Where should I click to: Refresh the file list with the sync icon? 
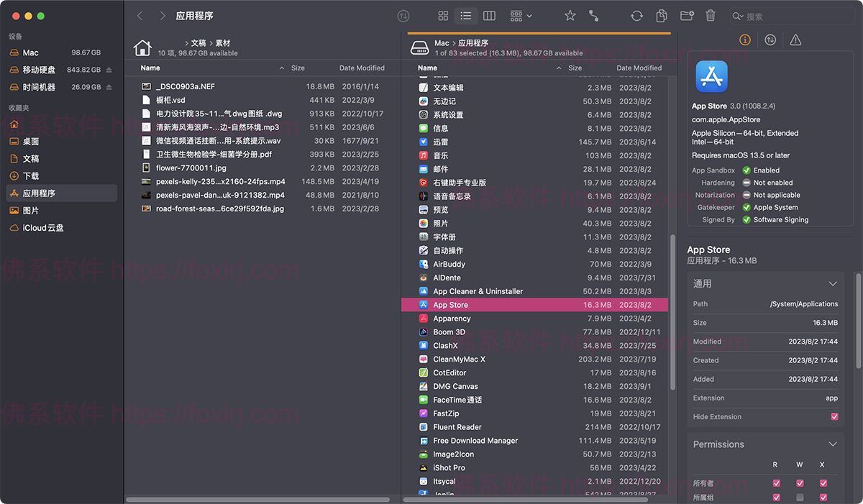636,15
